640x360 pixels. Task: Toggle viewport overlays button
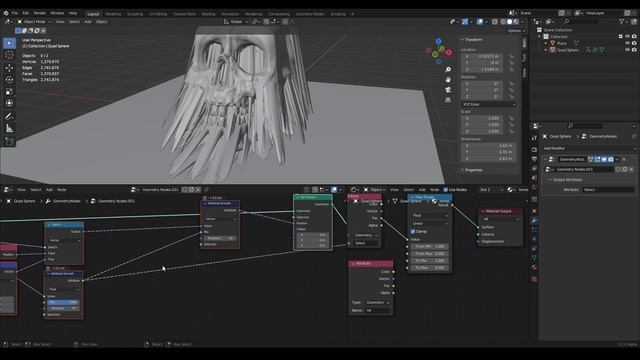click(x=480, y=22)
